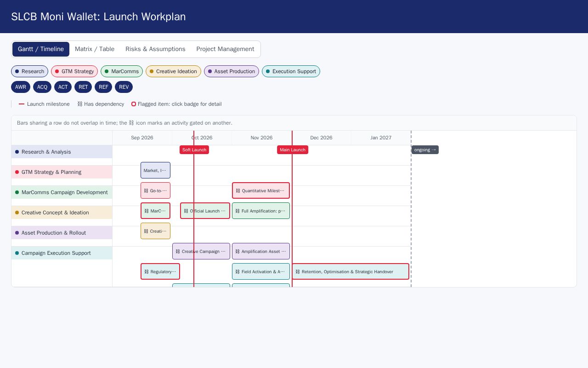Go to the Project Management tab
Image resolution: width=588 pixels, height=368 pixels.
(x=225, y=49)
